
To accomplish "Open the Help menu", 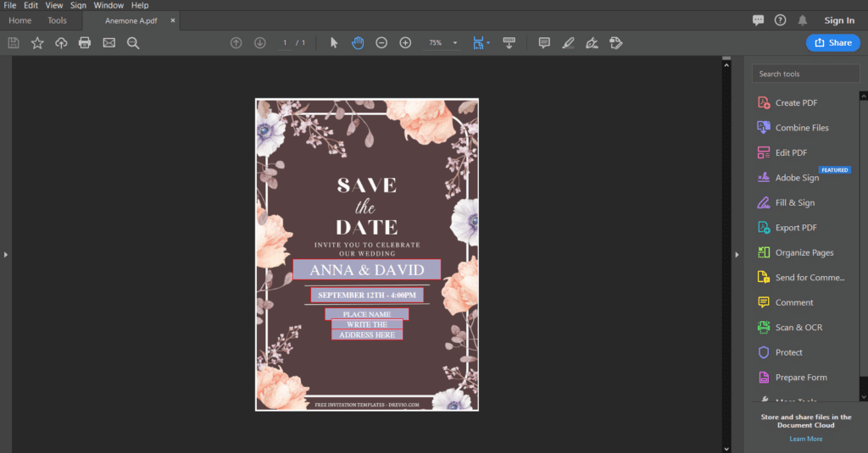I will point(140,5).
